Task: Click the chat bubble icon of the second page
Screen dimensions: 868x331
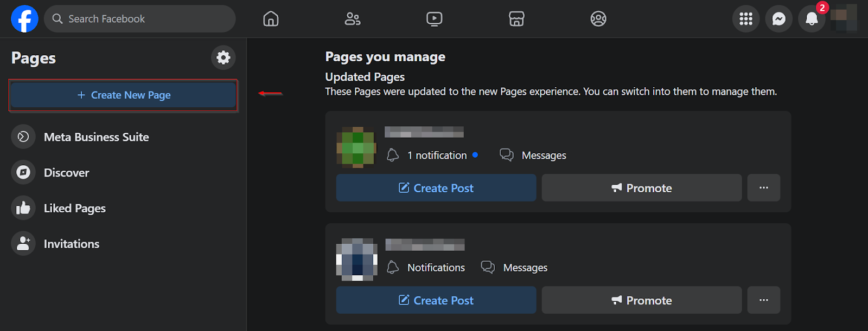Action: pyautogui.click(x=488, y=268)
